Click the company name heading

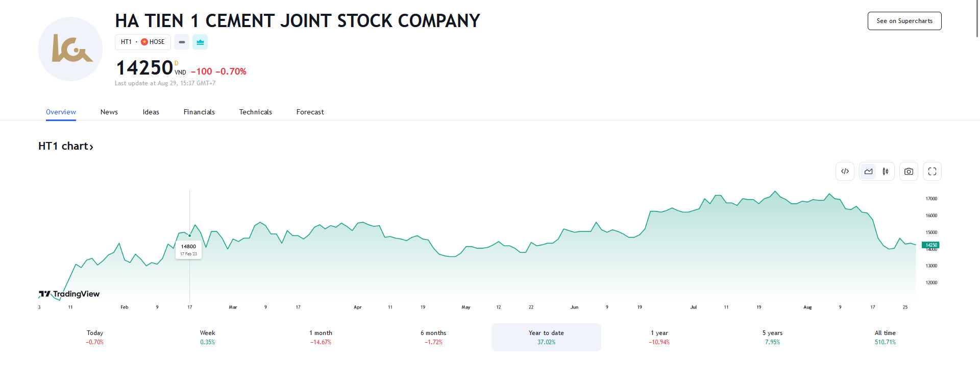298,21
